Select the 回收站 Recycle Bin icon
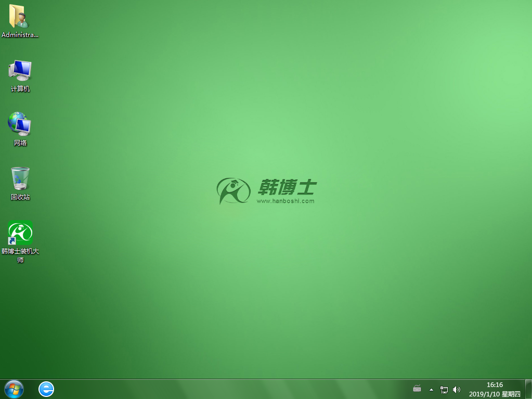 pyautogui.click(x=20, y=178)
